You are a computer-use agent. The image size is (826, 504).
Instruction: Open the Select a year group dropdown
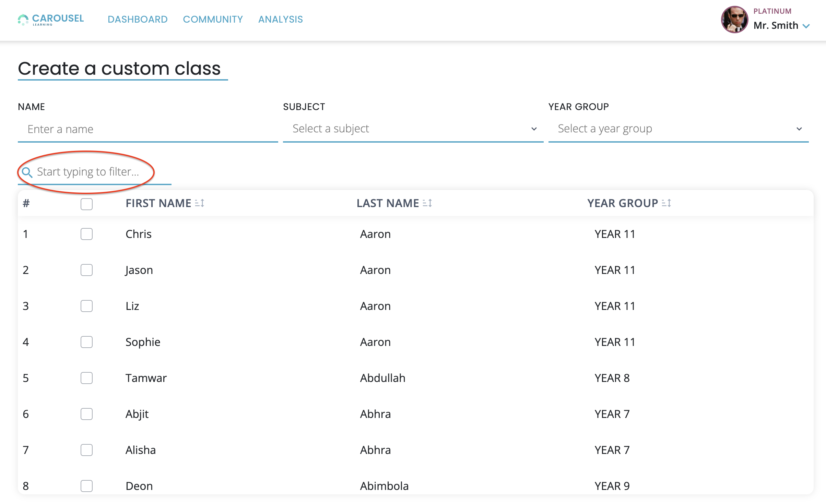point(678,129)
